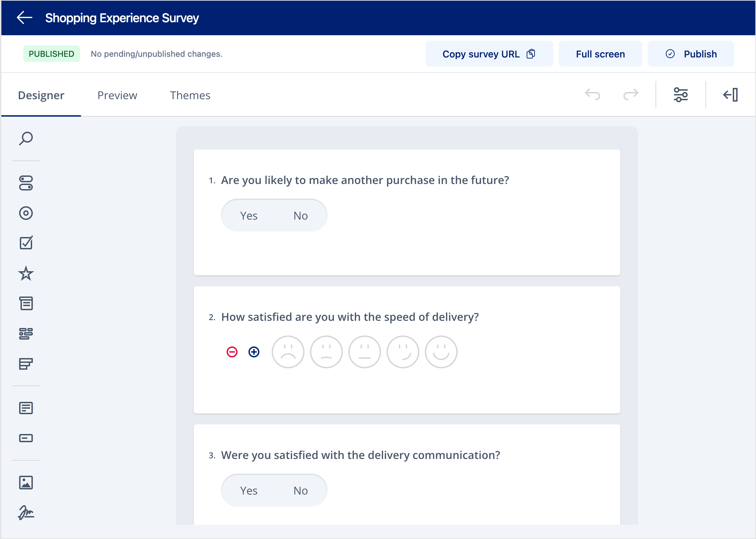Edit the title of question 2 about delivery speed
This screenshot has width=756, height=539.
[x=350, y=317]
